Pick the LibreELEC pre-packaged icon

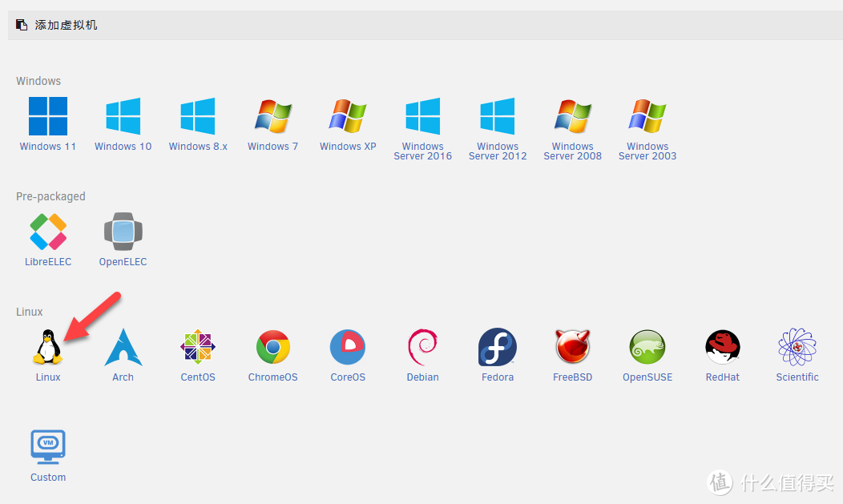pos(48,232)
